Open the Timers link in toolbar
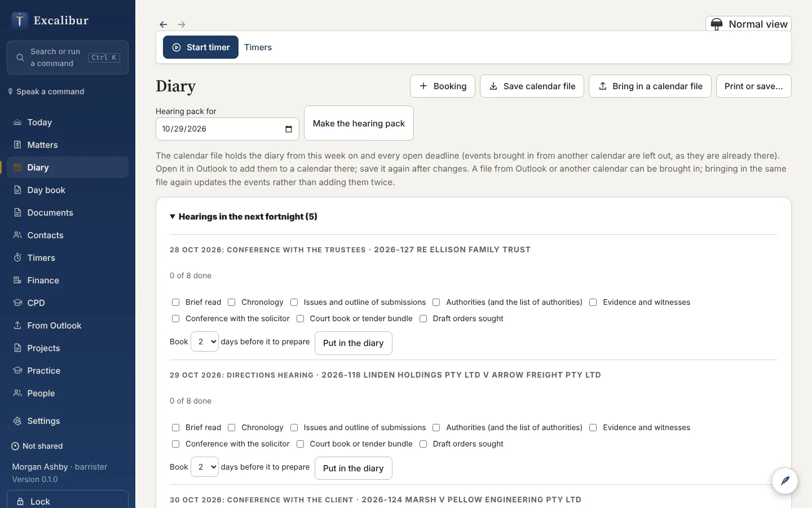This screenshot has height=508, width=812. point(258,47)
